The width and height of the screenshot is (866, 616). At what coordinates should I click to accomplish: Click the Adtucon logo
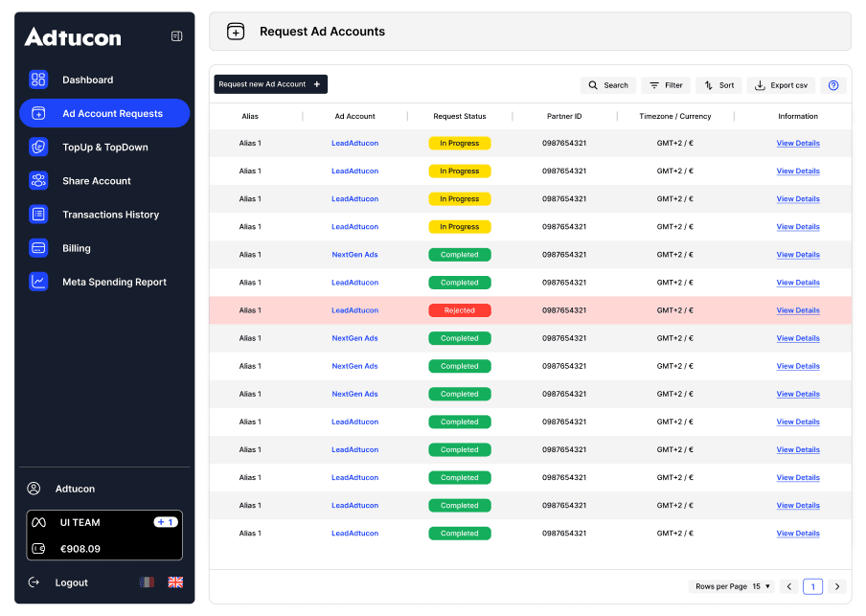tap(73, 37)
